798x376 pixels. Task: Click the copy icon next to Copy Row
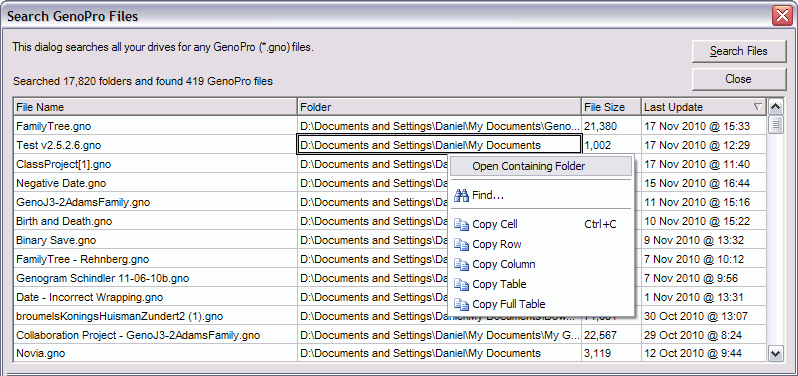point(461,245)
